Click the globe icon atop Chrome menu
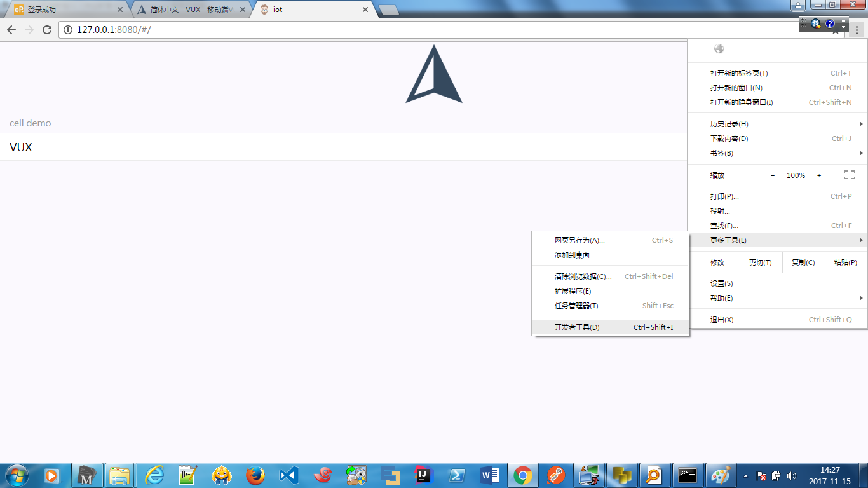The width and height of the screenshot is (868, 488). (719, 49)
